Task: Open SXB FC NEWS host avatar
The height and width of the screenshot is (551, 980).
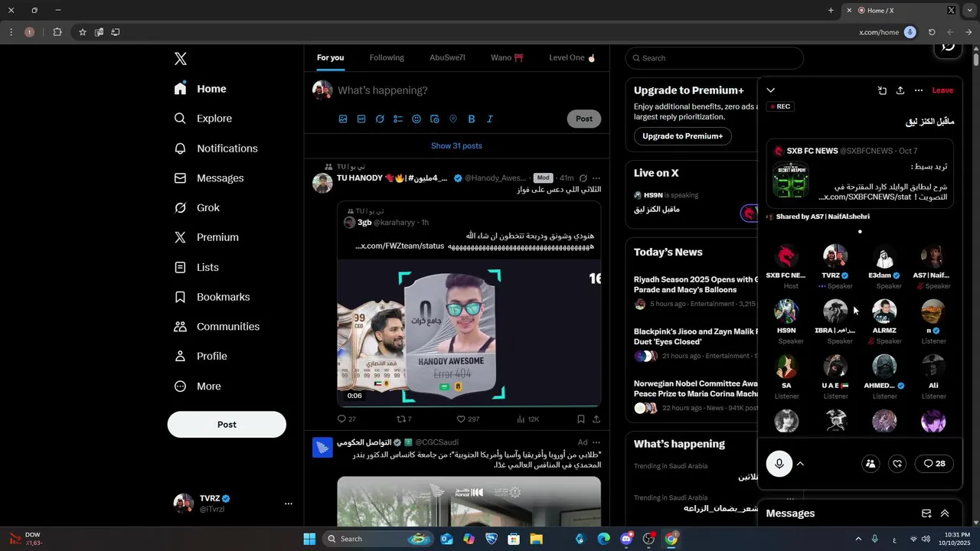Action: 786,257
